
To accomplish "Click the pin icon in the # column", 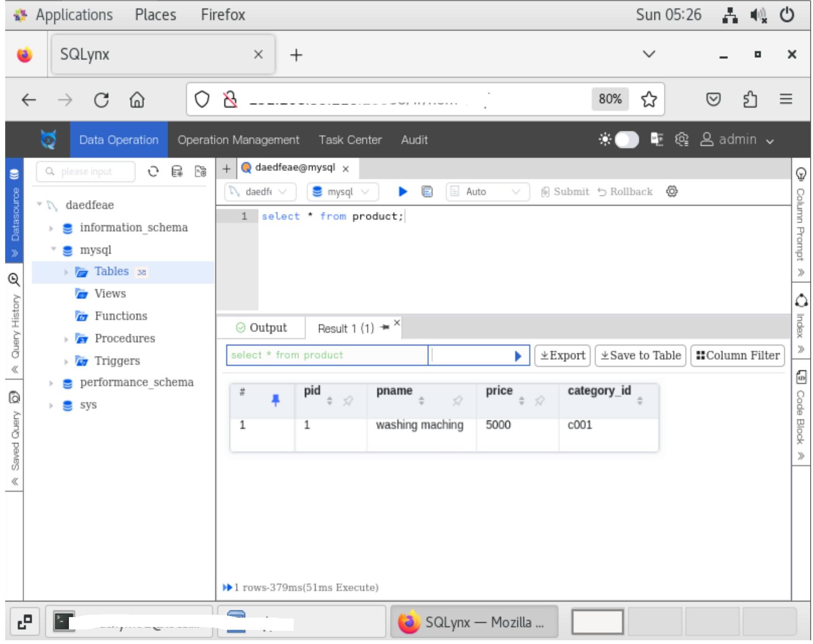I will coord(276,400).
